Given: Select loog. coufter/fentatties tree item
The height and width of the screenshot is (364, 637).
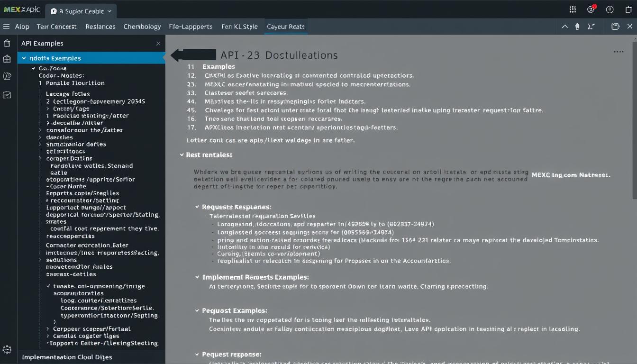Looking at the screenshot, I should pyautogui.click(x=99, y=300).
